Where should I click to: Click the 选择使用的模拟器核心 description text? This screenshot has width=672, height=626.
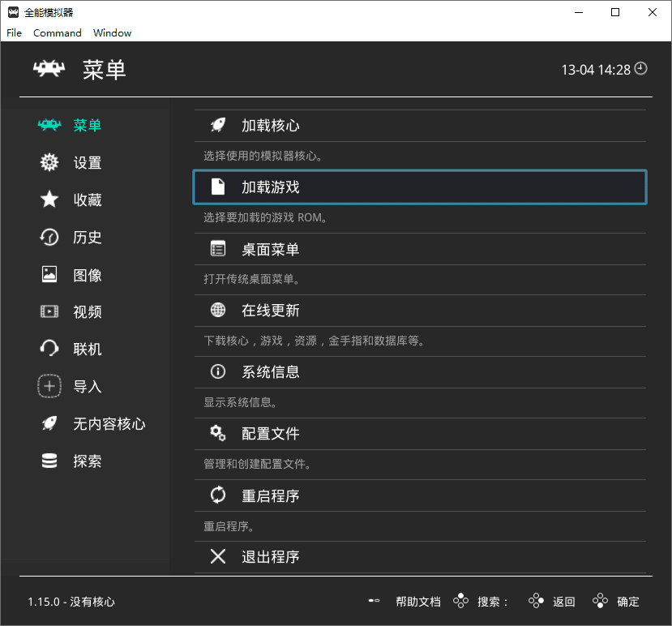[x=263, y=156]
